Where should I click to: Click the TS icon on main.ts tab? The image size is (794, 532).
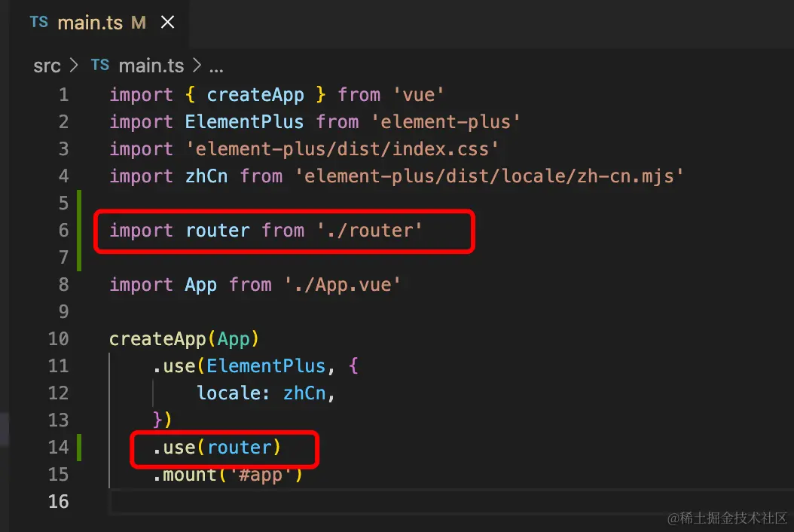click(x=39, y=23)
